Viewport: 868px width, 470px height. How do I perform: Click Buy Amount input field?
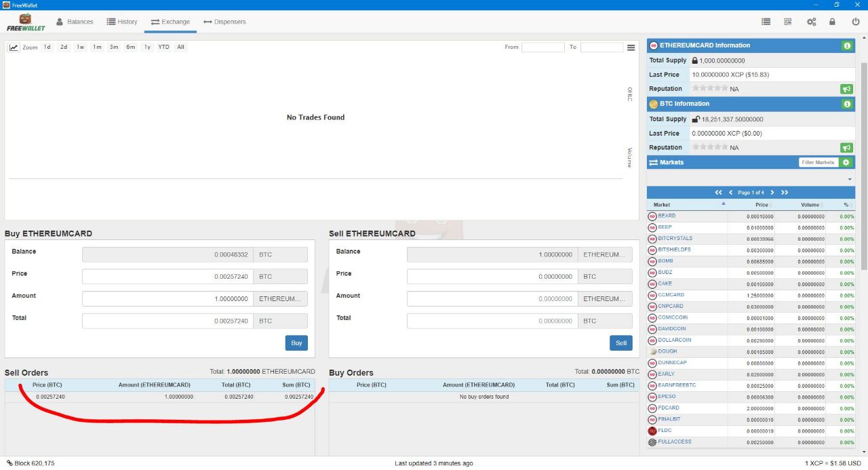167,298
